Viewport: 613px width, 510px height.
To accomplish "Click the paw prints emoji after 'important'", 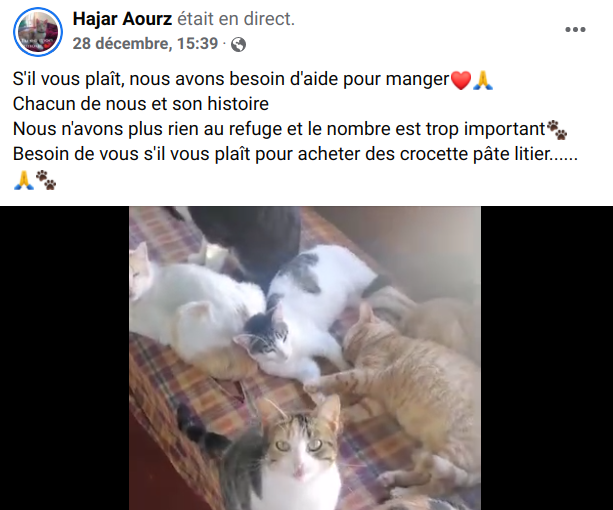I will (557, 130).
